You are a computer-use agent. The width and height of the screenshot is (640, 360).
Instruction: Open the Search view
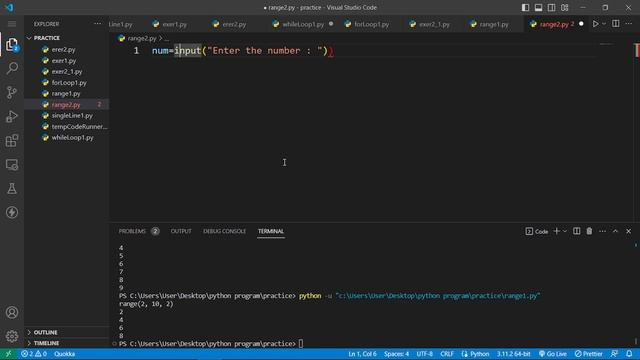pyautogui.click(x=12, y=68)
